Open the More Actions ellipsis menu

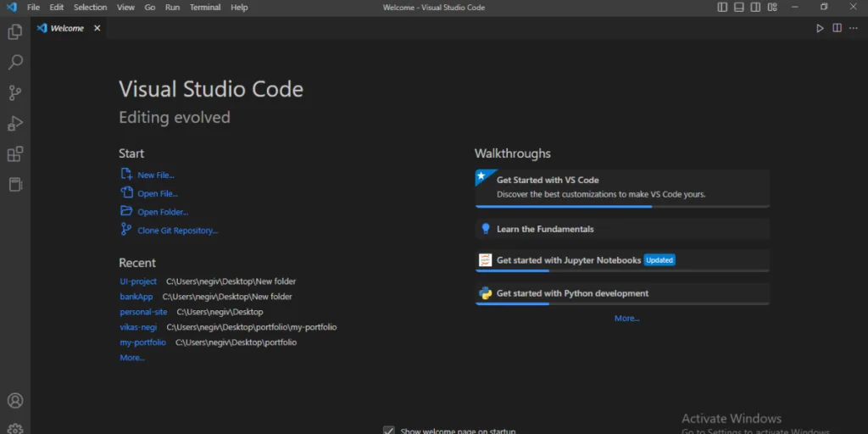click(853, 28)
